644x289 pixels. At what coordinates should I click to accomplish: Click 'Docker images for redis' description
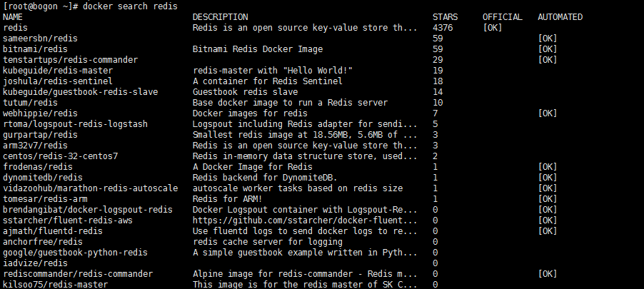click(250, 113)
